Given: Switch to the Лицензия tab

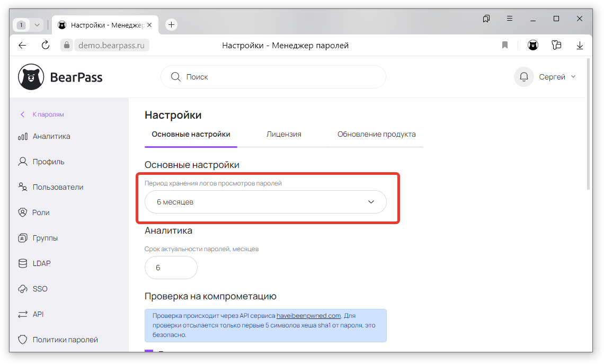Looking at the screenshot, I should [x=283, y=134].
